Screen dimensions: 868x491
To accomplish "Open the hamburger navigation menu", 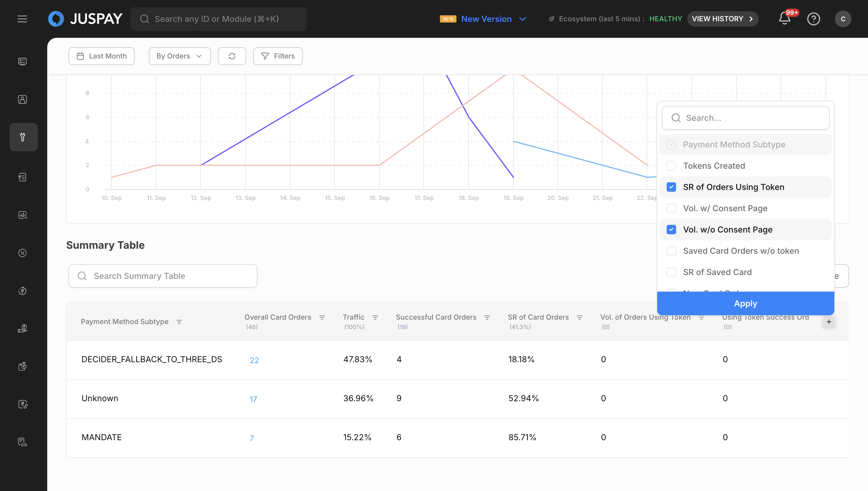I will 22,19.
